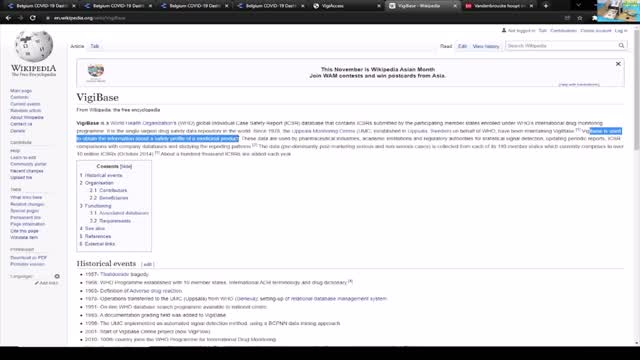Open the Edit tab
This screenshot has width=640, height=360.
462,46
